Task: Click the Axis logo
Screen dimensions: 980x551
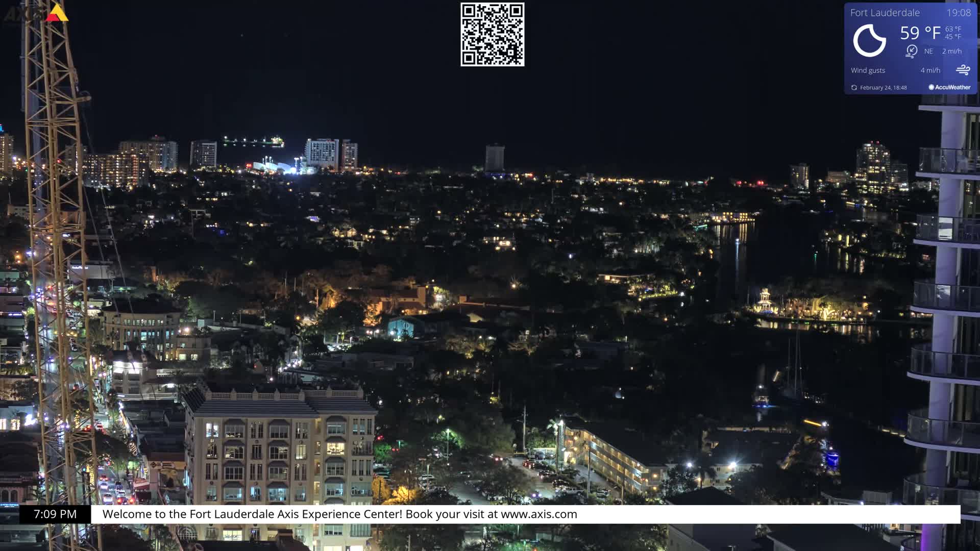Action: (36, 13)
